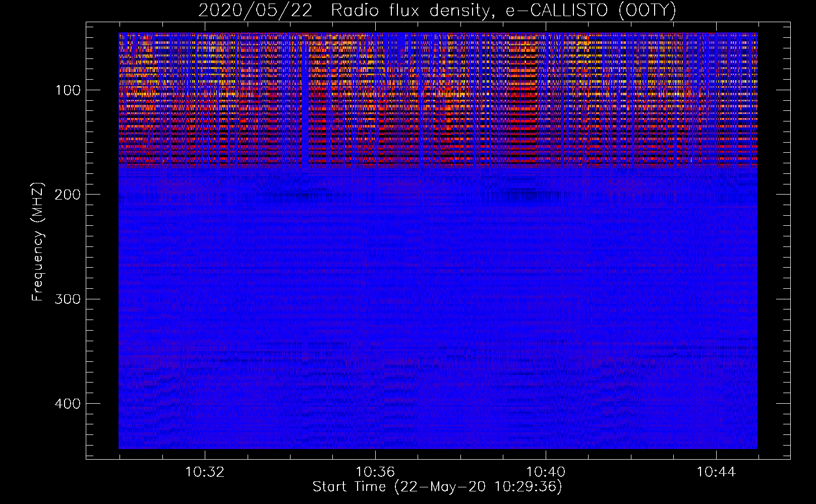Click the '10:32' time axis label
Viewport: 816px width, 504px height.
click(x=205, y=472)
